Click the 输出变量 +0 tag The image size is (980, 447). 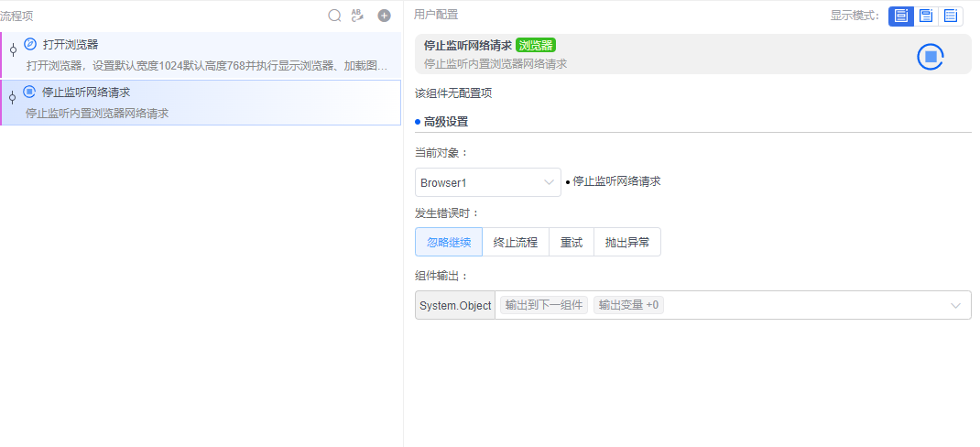(628, 305)
